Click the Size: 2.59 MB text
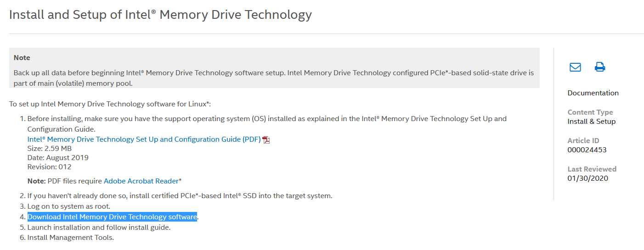644x250 pixels. (50, 148)
